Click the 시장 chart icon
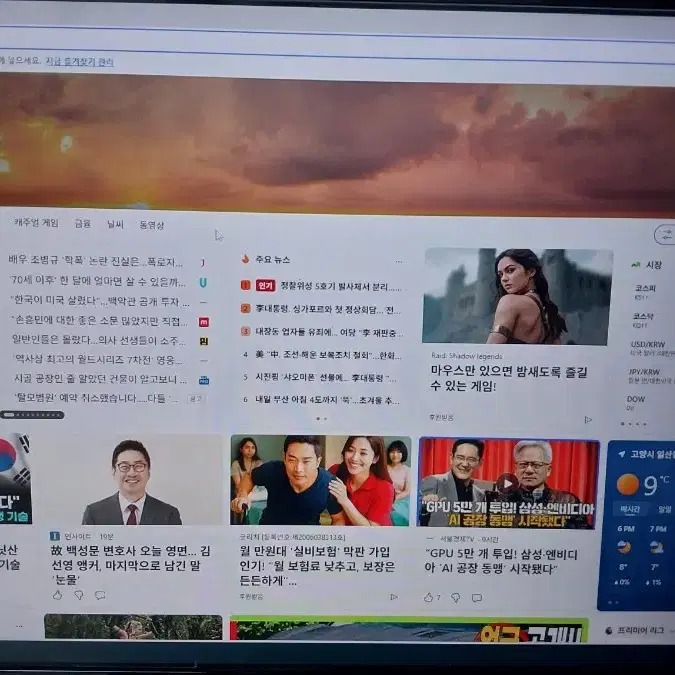 (x=635, y=264)
